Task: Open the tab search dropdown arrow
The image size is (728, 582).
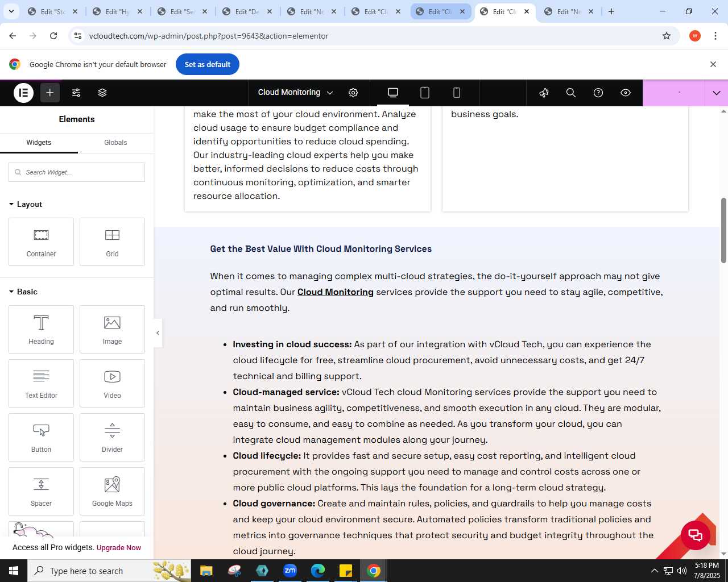Action: (11, 11)
